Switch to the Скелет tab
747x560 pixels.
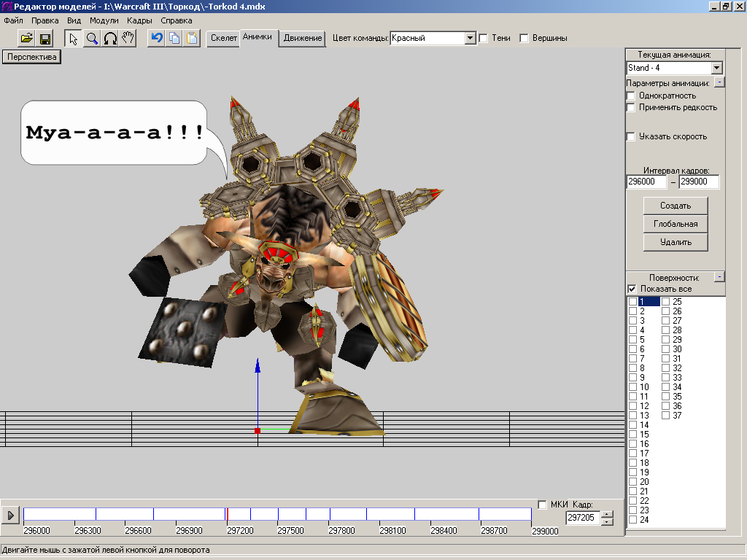224,38
